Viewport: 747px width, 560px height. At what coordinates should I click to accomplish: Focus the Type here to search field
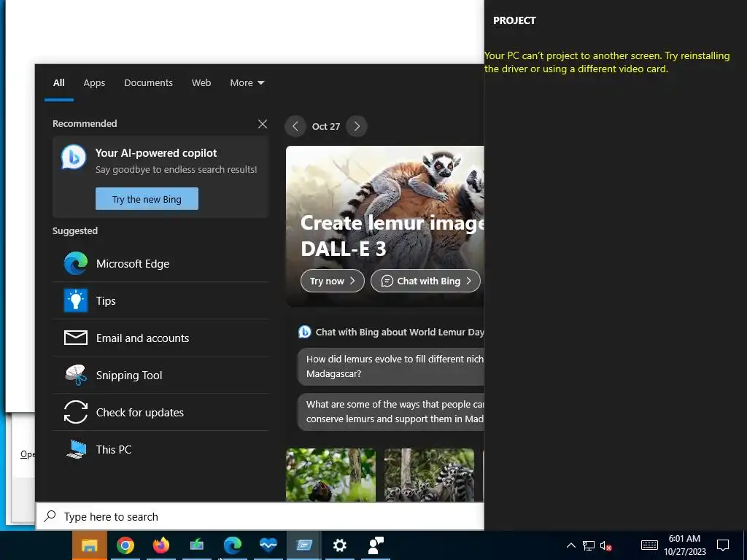(260, 516)
